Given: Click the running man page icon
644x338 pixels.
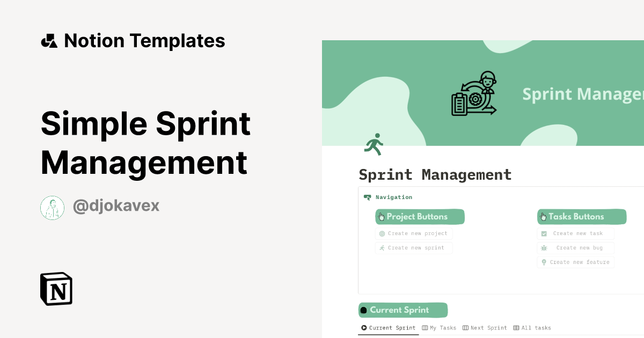Looking at the screenshot, I should click(x=374, y=144).
